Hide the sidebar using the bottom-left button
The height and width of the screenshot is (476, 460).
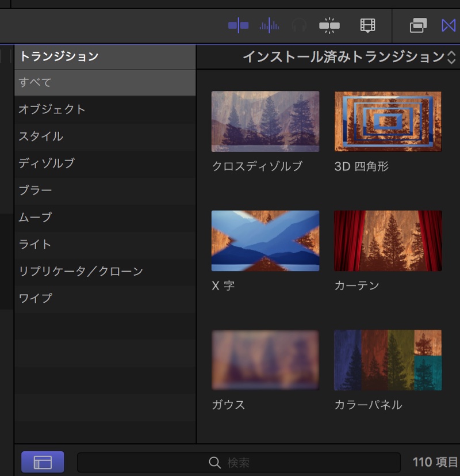(x=43, y=462)
